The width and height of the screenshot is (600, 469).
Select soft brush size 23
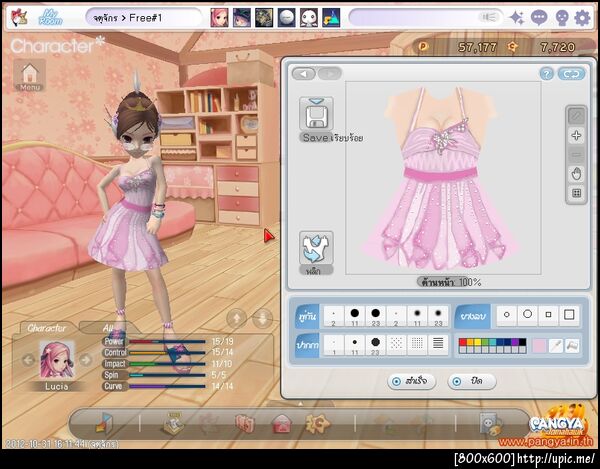[x=439, y=316]
